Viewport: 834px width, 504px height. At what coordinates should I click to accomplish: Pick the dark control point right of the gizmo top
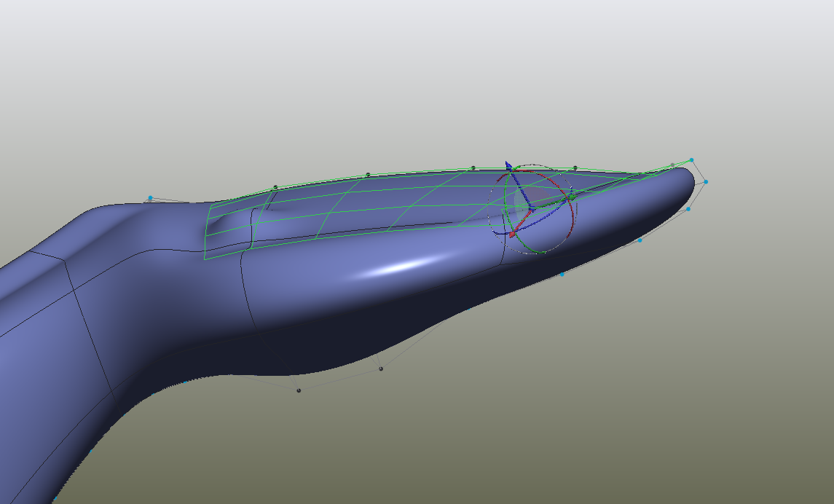click(575, 168)
